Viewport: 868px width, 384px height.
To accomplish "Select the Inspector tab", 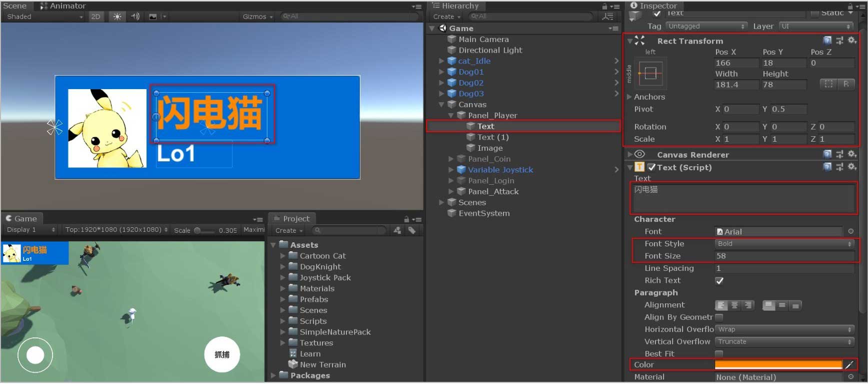I will (x=653, y=6).
